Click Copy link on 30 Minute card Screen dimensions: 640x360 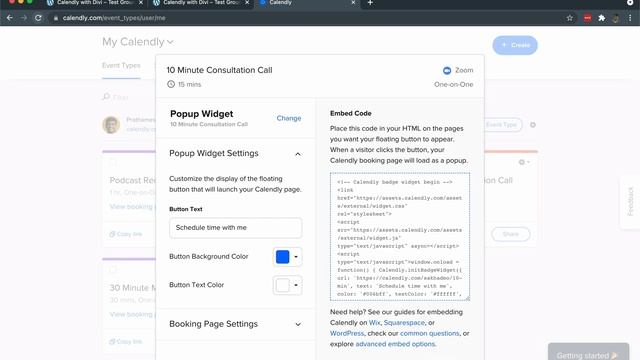126,342
